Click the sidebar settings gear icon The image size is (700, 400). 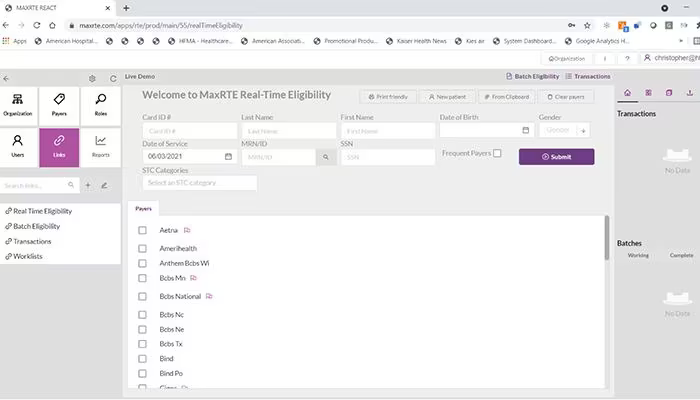click(x=92, y=79)
